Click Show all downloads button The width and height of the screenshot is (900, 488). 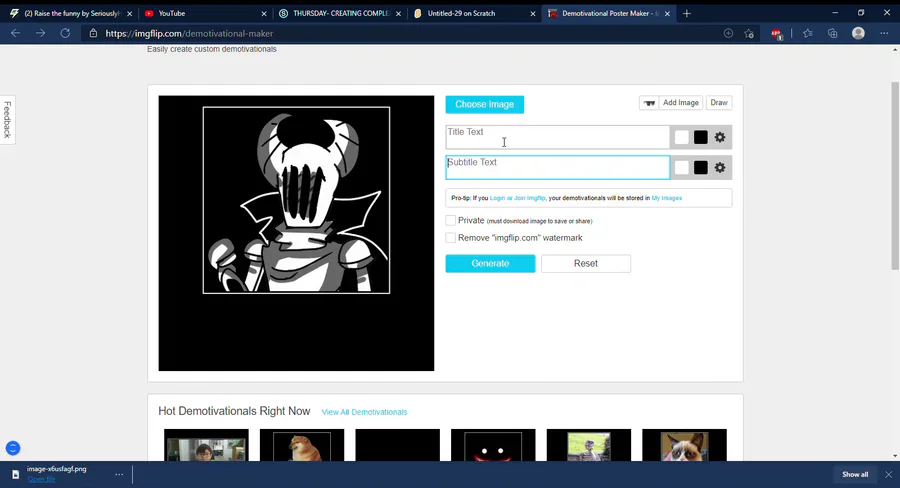855,474
